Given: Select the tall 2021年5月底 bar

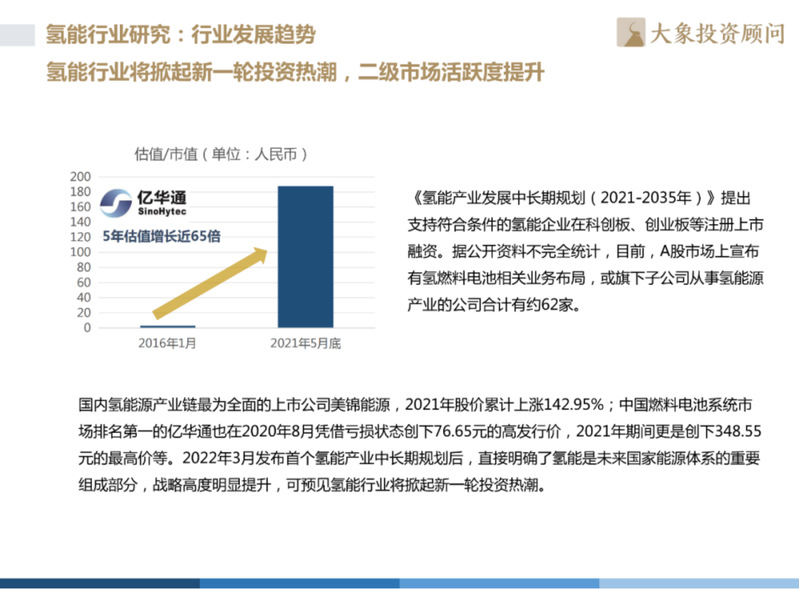Looking at the screenshot, I should click(x=305, y=257).
